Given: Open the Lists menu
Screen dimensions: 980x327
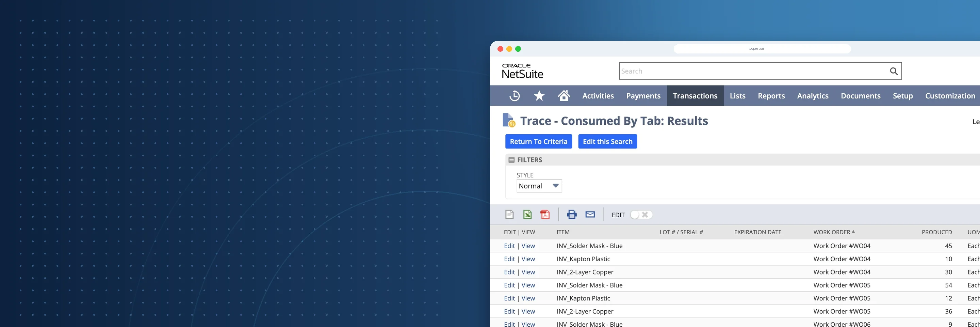Looking at the screenshot, I should point(737,96).
